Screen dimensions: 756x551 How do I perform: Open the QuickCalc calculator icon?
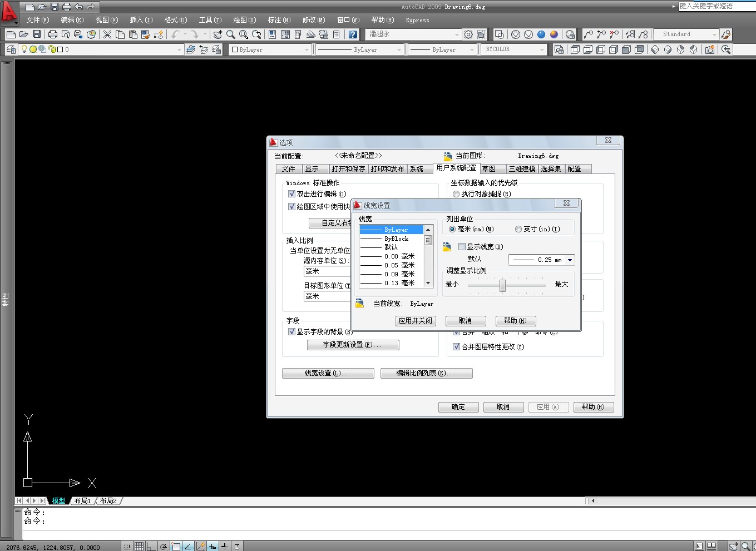coord(337,34)
